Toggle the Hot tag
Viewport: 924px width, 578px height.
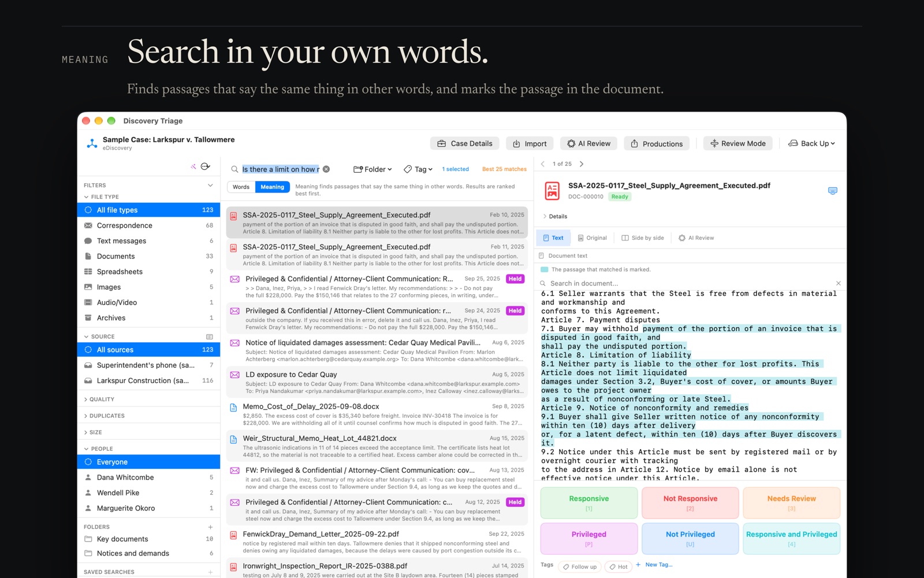618,566
